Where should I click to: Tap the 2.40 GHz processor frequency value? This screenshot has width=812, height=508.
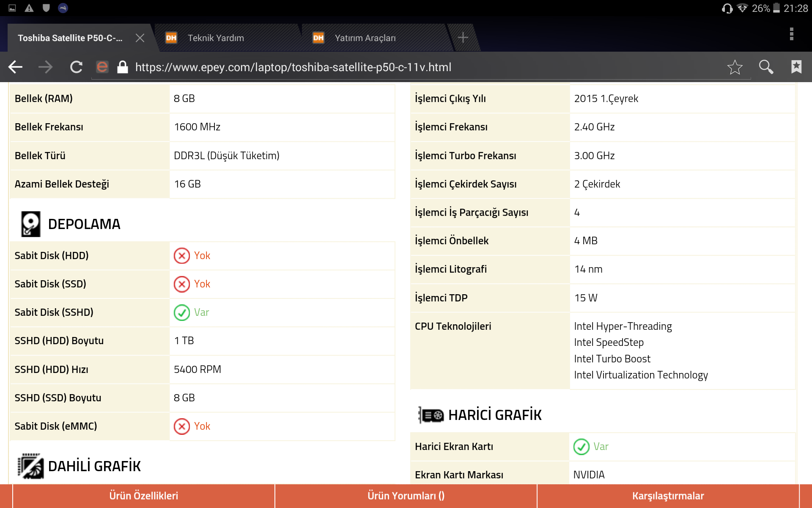coord(594,127)
